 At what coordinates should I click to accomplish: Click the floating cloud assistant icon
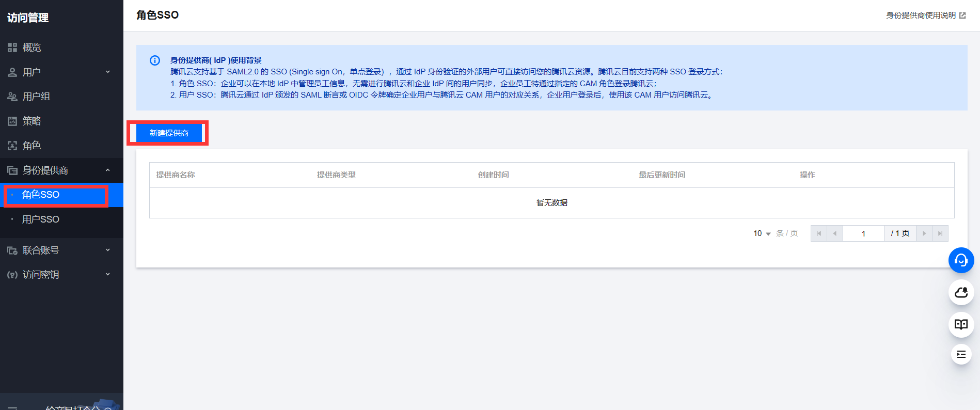961,293
